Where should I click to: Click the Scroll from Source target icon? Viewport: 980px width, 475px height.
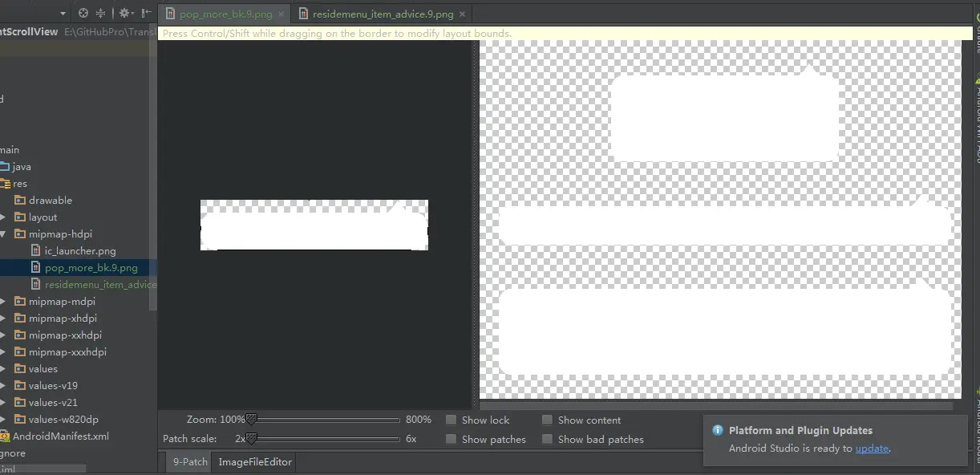coord(83,13)
